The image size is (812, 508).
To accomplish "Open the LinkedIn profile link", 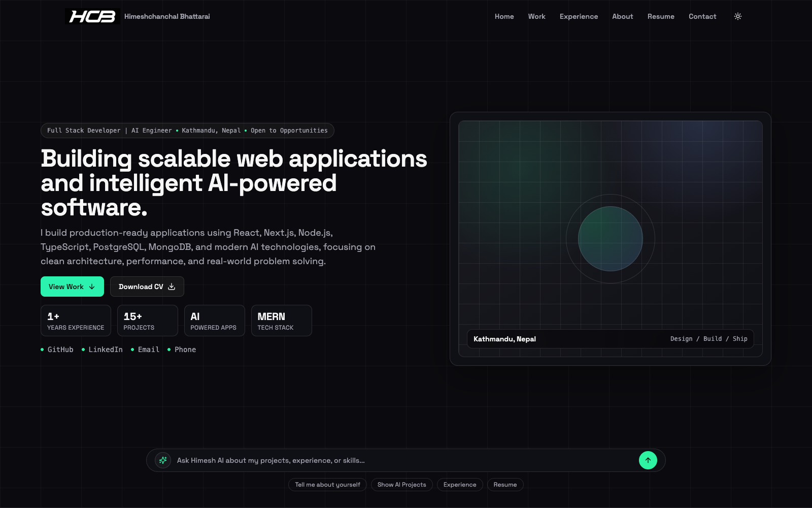I will coord(102,350).
